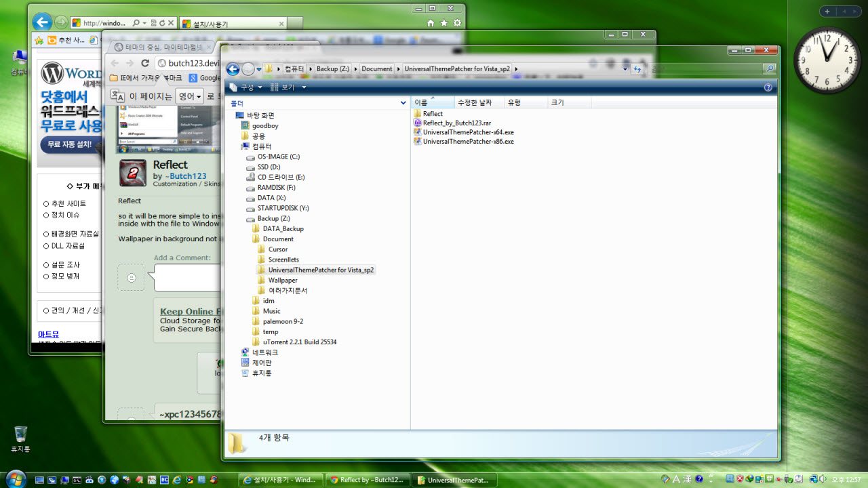Image resolution: width=868 pixels, height=488 pixels.
Task: Click 무료 자동 설치! button in IE page
Action: 70,144
